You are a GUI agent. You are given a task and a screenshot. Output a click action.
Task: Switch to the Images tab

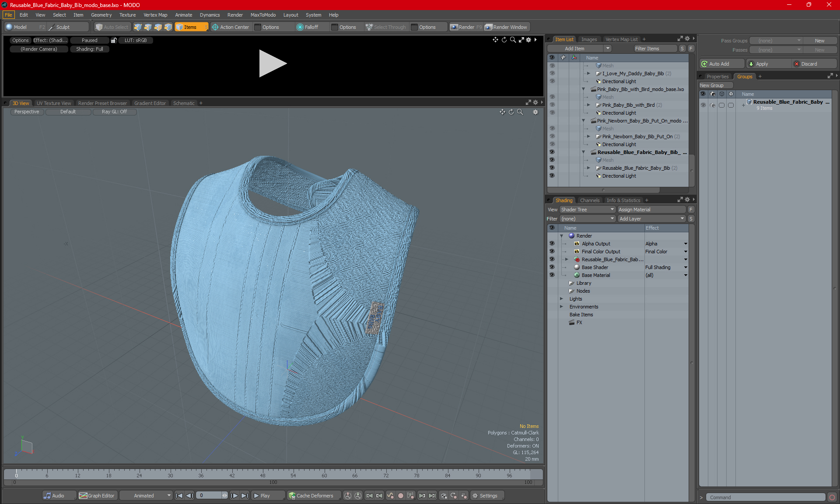pyautogui.click(x=589, y=39)
